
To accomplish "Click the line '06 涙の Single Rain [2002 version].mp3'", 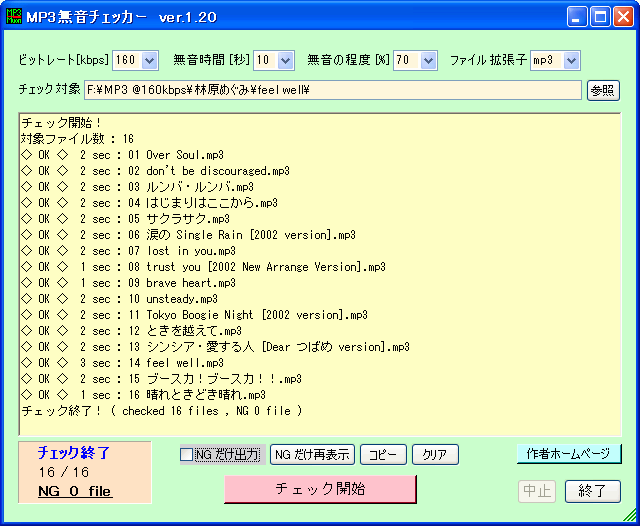I will click(189, 235).
